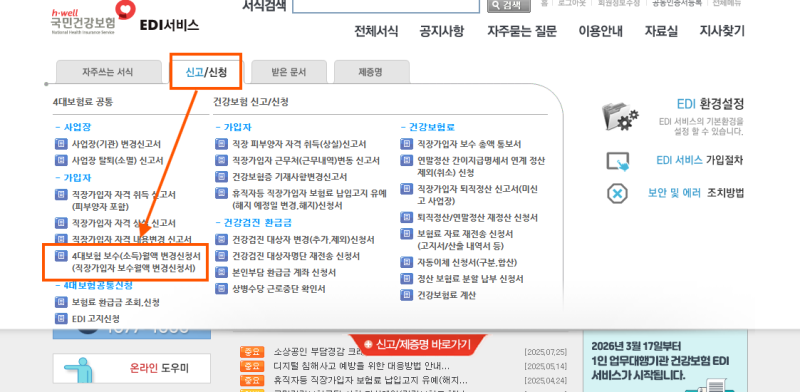Click the 2026년 3월 17일부터 notice banner
Image resolution: width=800 pixels, height=392 pixels.
(665, 361)
